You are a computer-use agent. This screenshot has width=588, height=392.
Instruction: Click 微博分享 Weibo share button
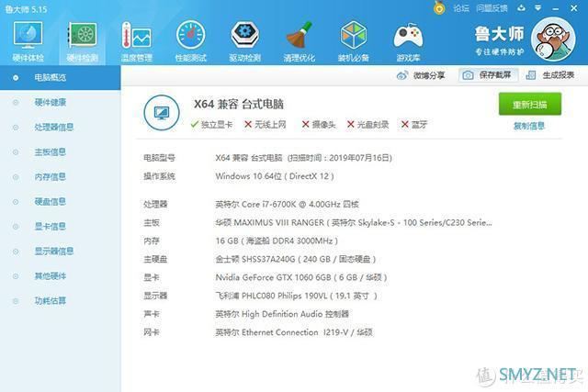421,75
